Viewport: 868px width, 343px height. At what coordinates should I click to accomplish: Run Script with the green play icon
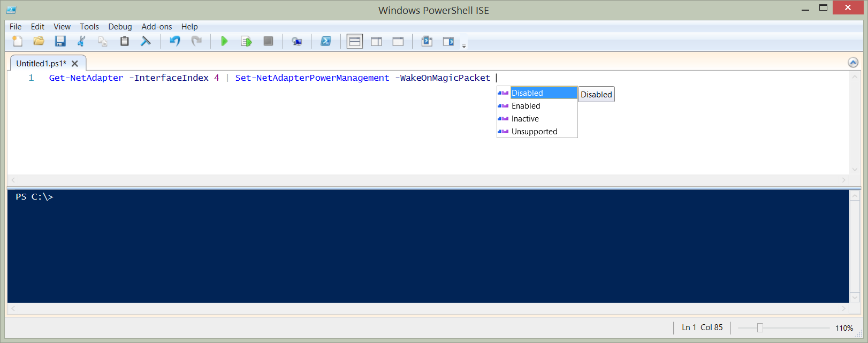[224, 41]
